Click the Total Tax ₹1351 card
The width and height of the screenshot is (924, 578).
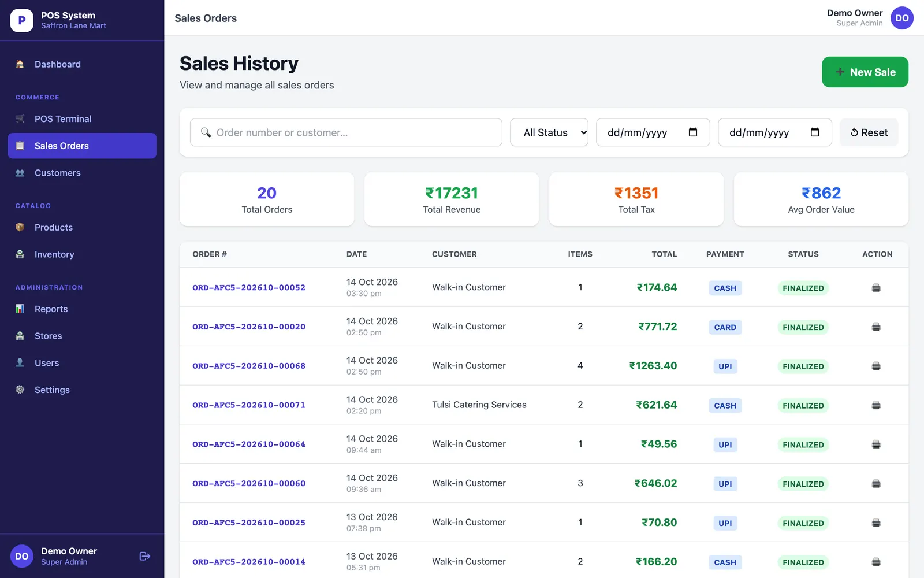tap(636, 199)
